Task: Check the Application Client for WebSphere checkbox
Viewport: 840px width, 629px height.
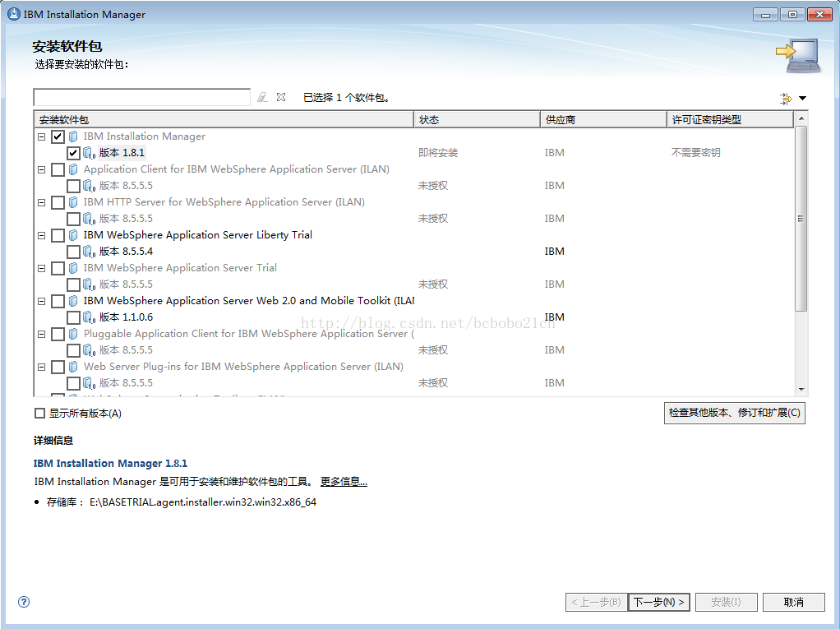Action: click(x=58, y=170)
